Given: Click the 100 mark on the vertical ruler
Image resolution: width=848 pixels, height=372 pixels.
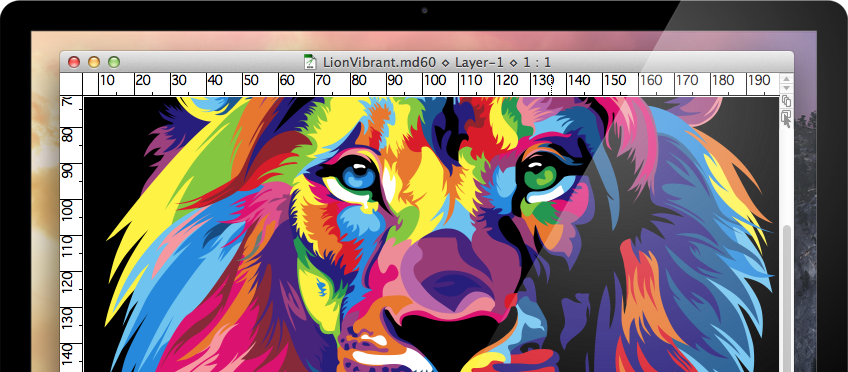Looking at the screenshot, I should pos(67,211).
